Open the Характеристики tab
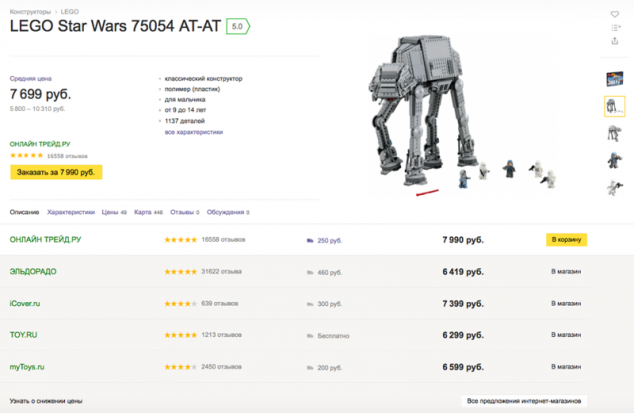This screenshot has width=634, height=413. pyautogui.click(x=70, y=212)
